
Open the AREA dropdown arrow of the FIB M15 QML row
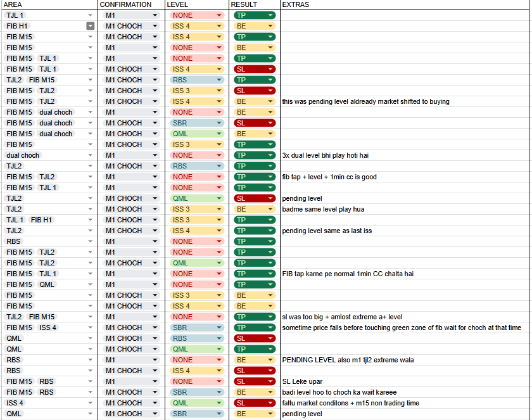[x=90, y=284]
